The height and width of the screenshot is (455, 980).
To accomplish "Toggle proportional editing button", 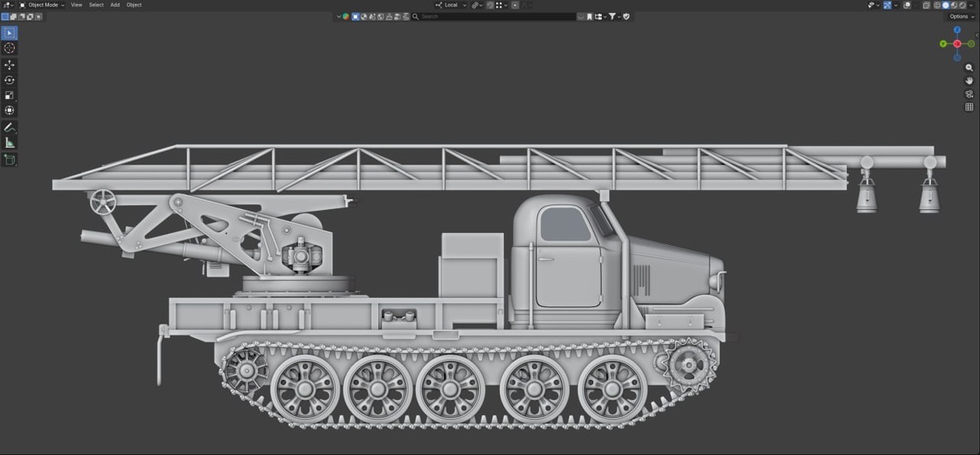I will pyautogui.click(x=515, y=5).
